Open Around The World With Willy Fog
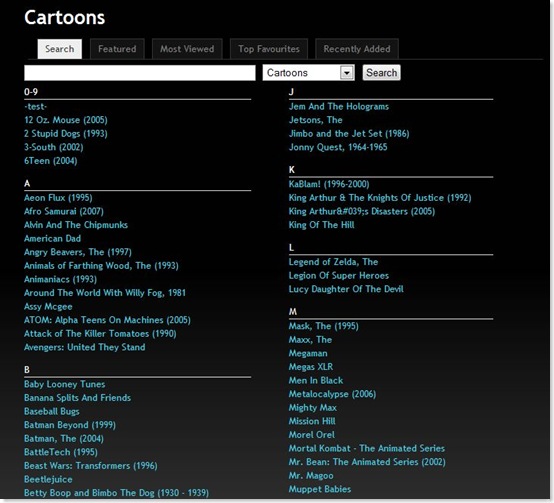554x503 pixels. pos(105,293)
